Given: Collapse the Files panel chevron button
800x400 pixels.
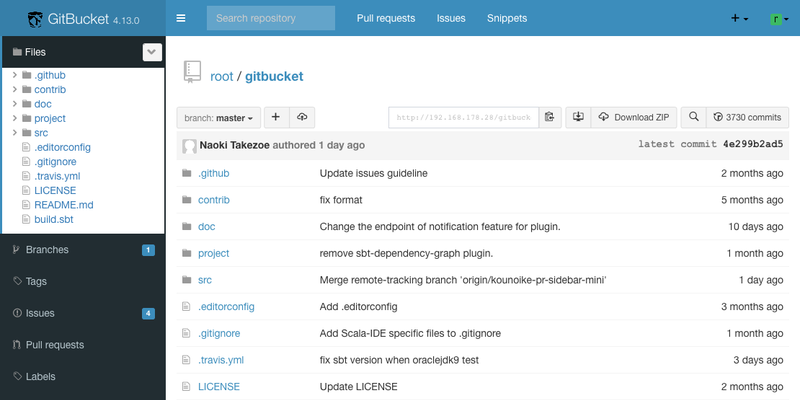Looking at the screenshot, I should tap(153, 52).
